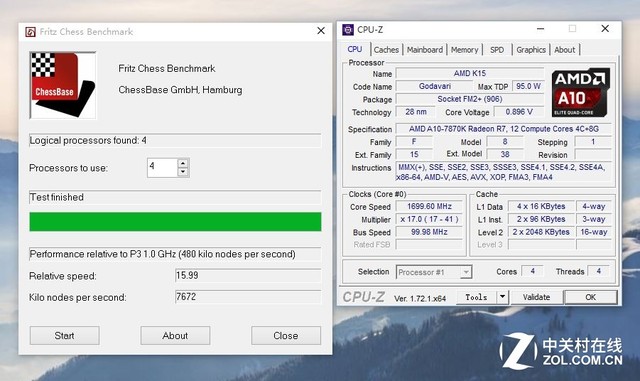Switch to the Graphics tab
Image resolution: width=640 pixels, height=381 pixels.
(531, 50)
